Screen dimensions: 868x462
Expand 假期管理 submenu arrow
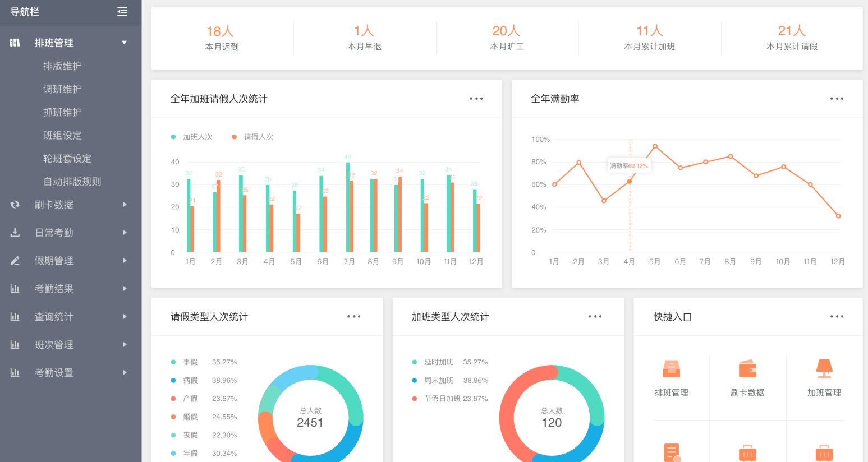click(x=125, y=261)
